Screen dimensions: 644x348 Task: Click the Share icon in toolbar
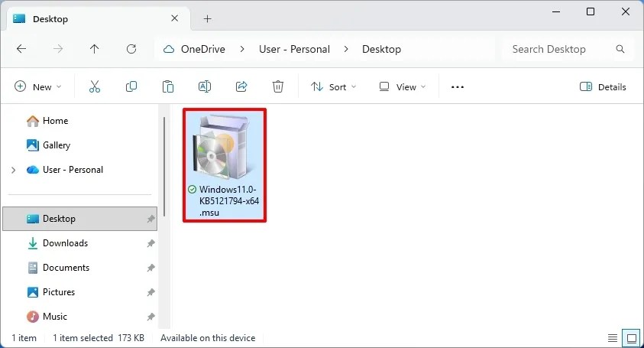241,86
